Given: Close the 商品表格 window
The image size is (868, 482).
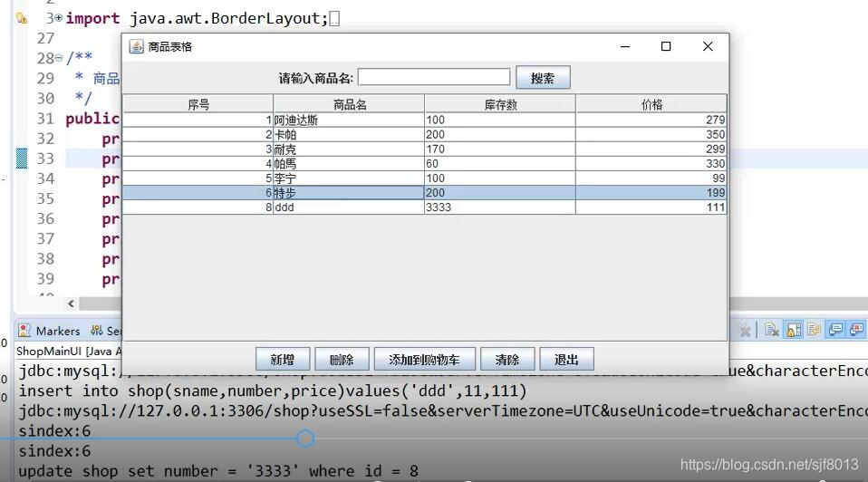Looking at the screenshot, I should (x=708, y=46).
